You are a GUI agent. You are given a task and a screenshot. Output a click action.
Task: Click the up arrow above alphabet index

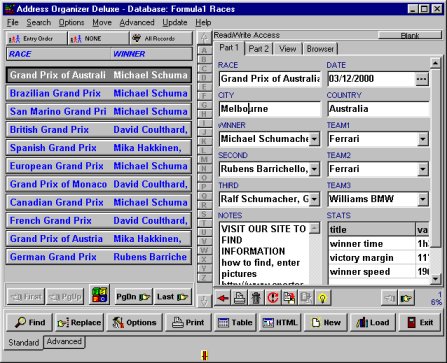(x=204, y=38)
